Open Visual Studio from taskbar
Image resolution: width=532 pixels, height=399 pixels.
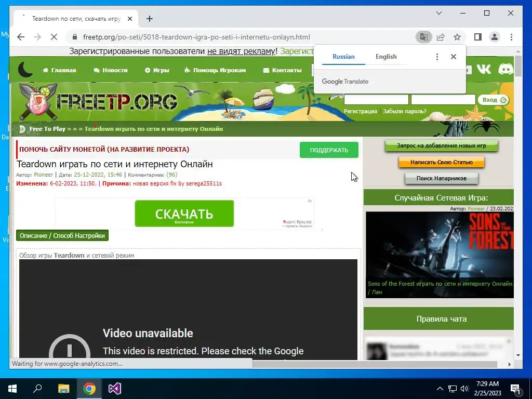[115, 389]
